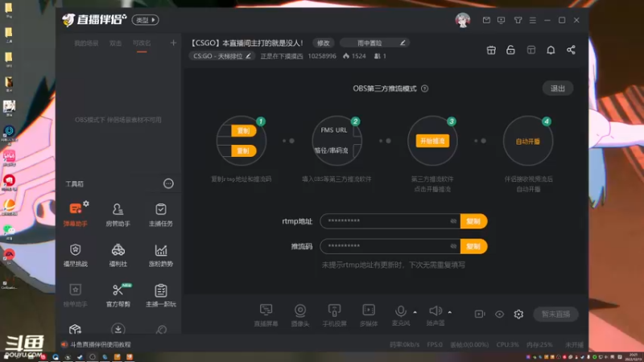Viewport: 644px width, 362px height.
Task: Click the screen monitor icon in title bar
Action: coord(501,20)
